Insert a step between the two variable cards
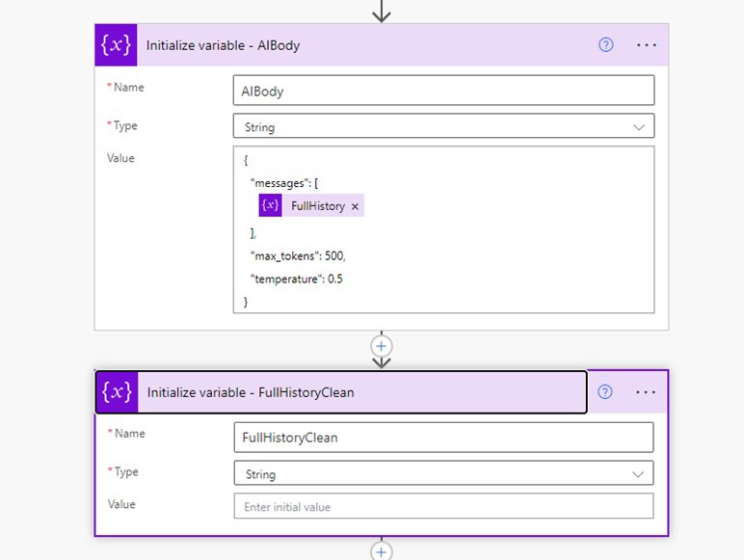The width and height of the screenshot is (744, 560). (382, 345)
